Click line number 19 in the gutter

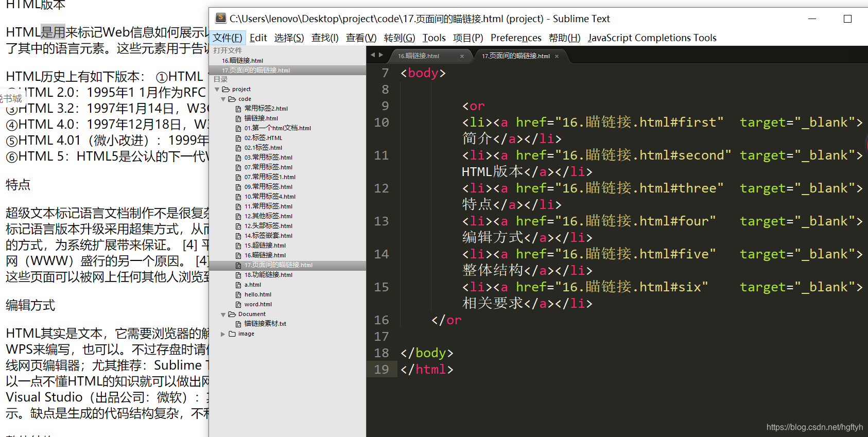(x=381, y=370)
